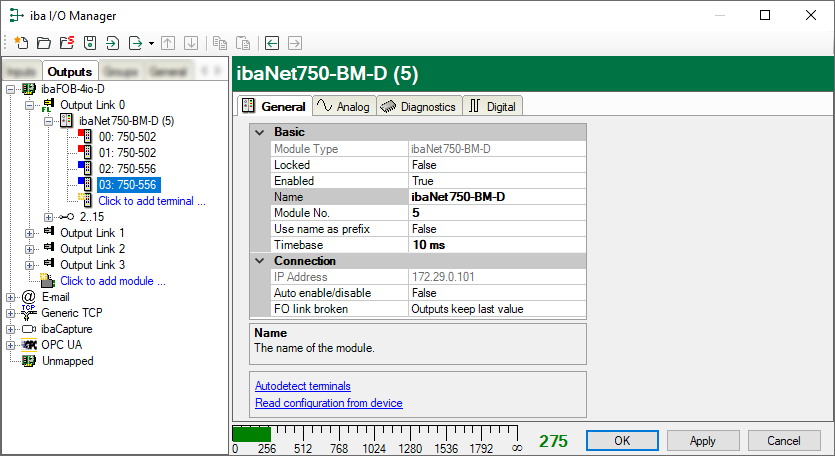This screenshot has height=456, width=835.
Task: Click the Autodetect terminals link
Action: point(302,386)
